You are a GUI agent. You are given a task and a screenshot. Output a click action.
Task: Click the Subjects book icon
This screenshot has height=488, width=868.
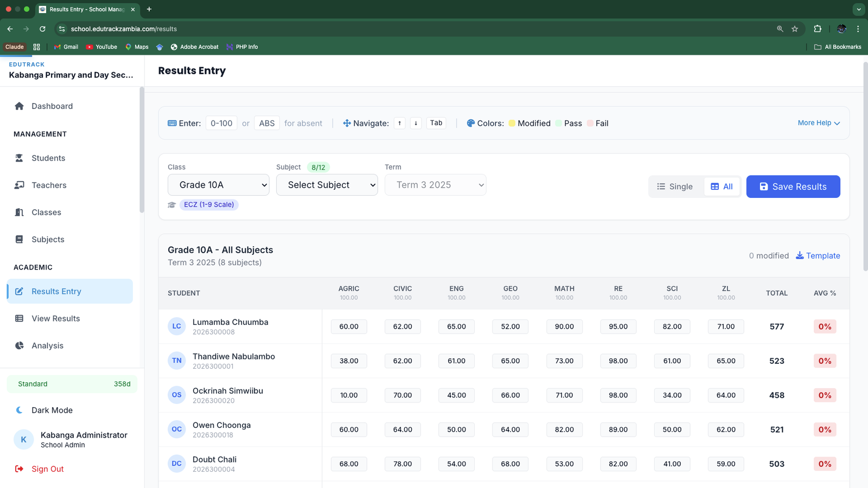20,240
